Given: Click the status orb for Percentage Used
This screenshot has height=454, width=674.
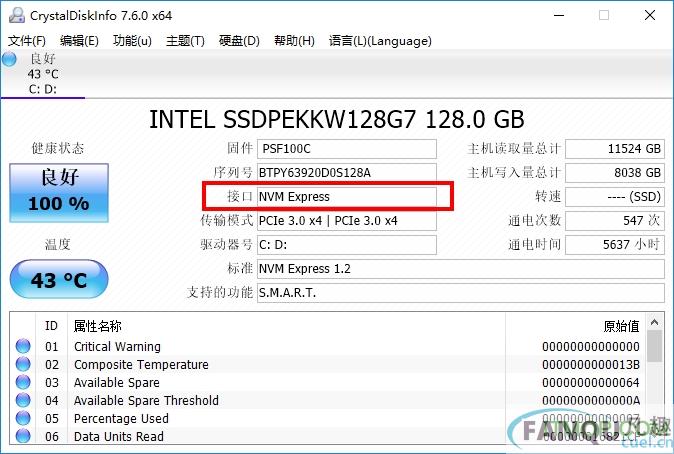Looking at the screenshot, I should 23,418.
